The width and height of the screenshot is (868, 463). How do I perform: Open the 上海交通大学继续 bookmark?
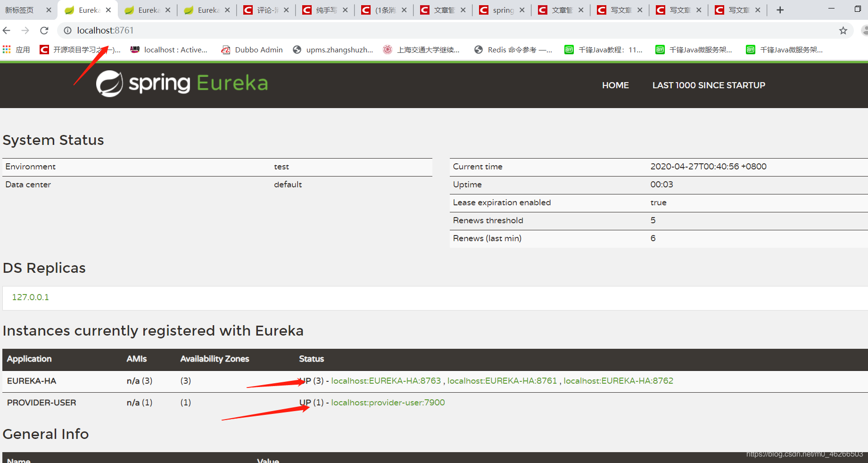pyautogui.click(x=421, y=50)
